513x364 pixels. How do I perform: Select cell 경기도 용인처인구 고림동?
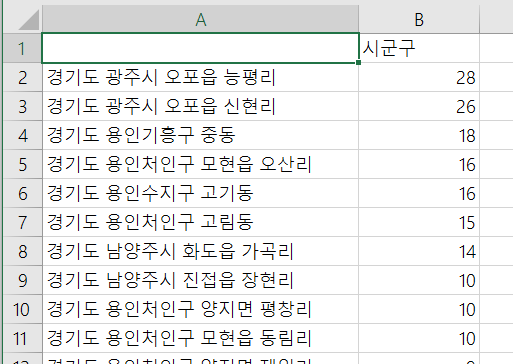[200, 222]
